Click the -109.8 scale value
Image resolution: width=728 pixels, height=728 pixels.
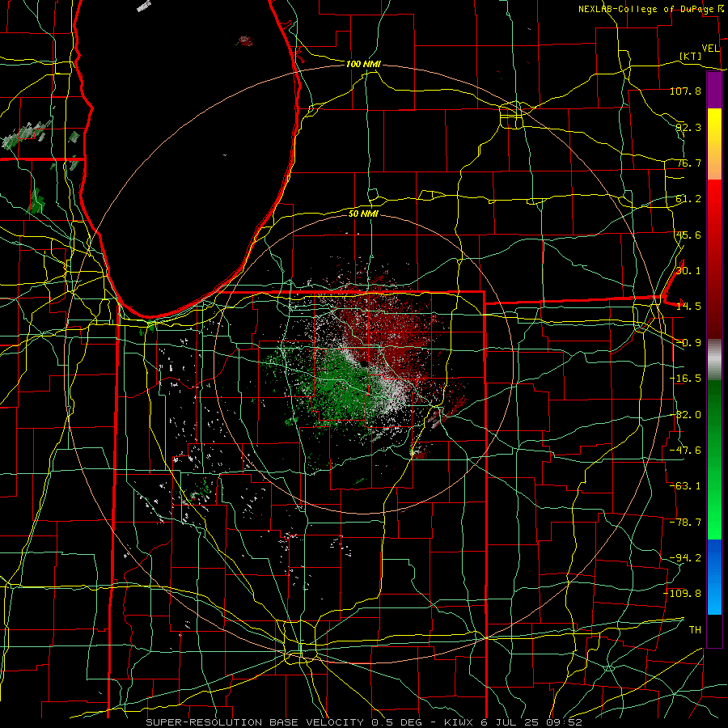point(683,594)
